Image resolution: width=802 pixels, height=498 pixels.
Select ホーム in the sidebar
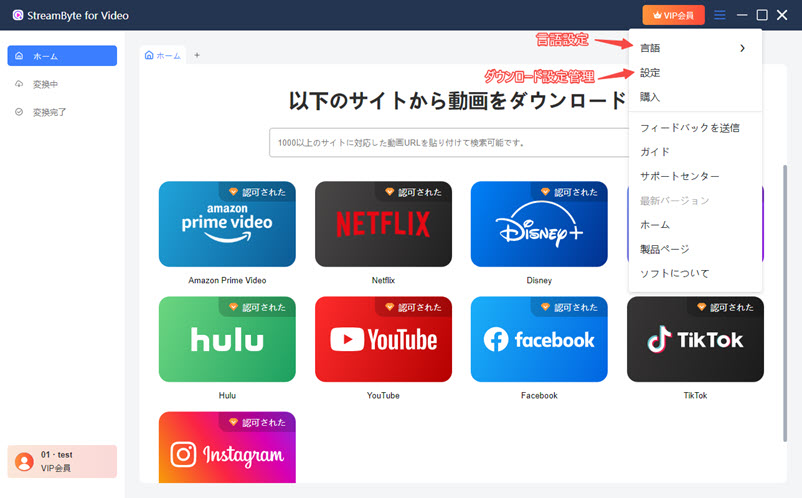tap(62, 56)
